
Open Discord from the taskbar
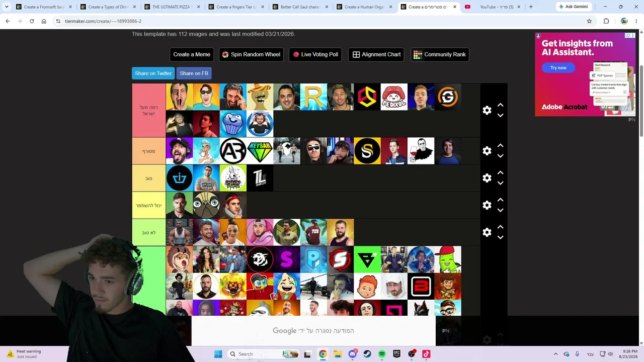353,354
